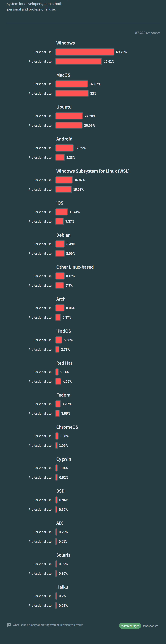Screen dimensions: 166x644
Task: Click the Arch Personal use bar
Action: click(60, 308)
